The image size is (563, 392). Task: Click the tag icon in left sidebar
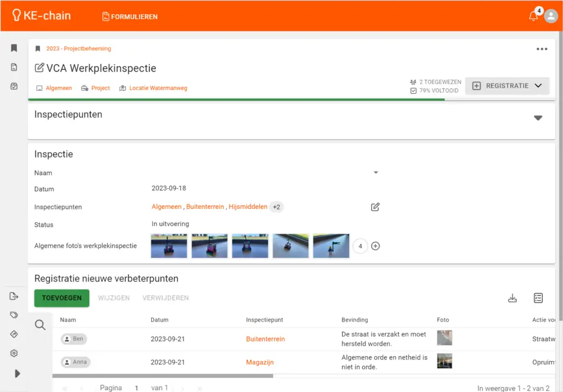[x=14, y=315]
